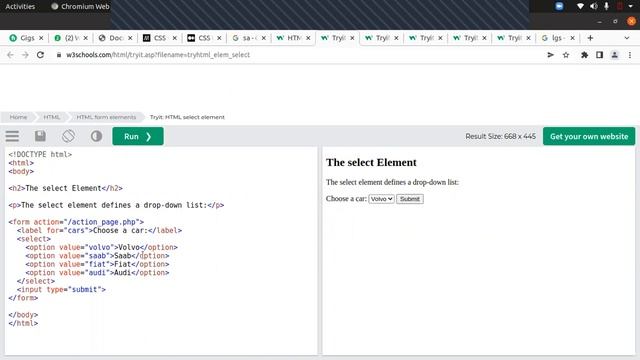Expand the tab search chevron

627,38
